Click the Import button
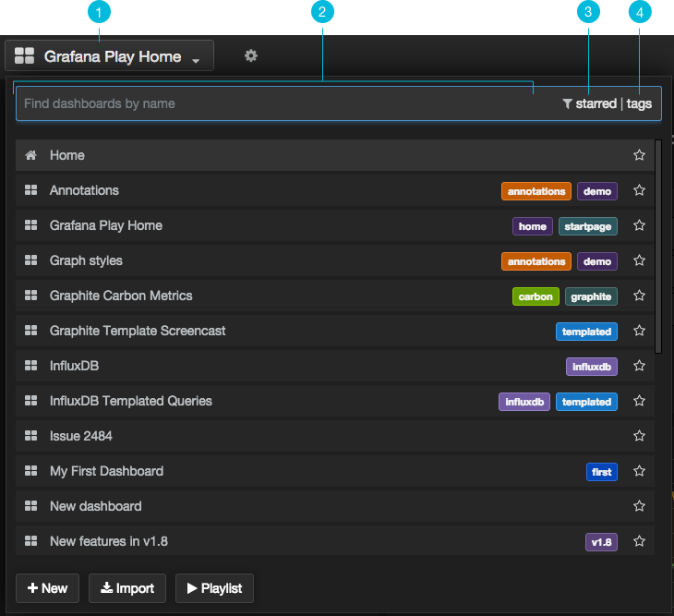This screenshot has height=616, width=674. [127, 588]
